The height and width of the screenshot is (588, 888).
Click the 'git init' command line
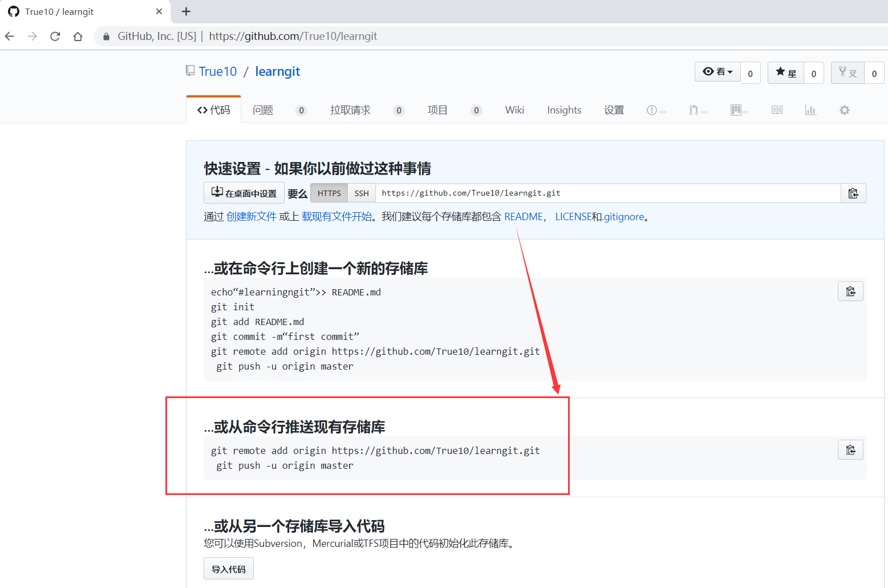click(233, 307)
